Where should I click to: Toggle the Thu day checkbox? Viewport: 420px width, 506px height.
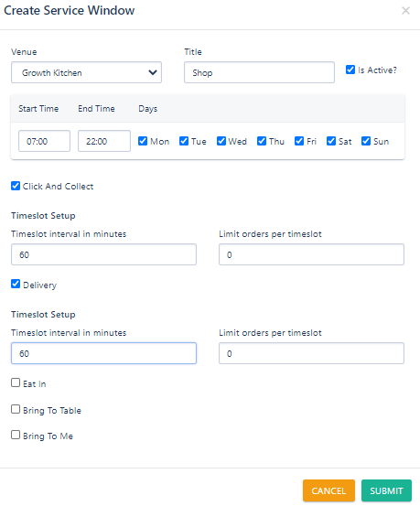262,141
